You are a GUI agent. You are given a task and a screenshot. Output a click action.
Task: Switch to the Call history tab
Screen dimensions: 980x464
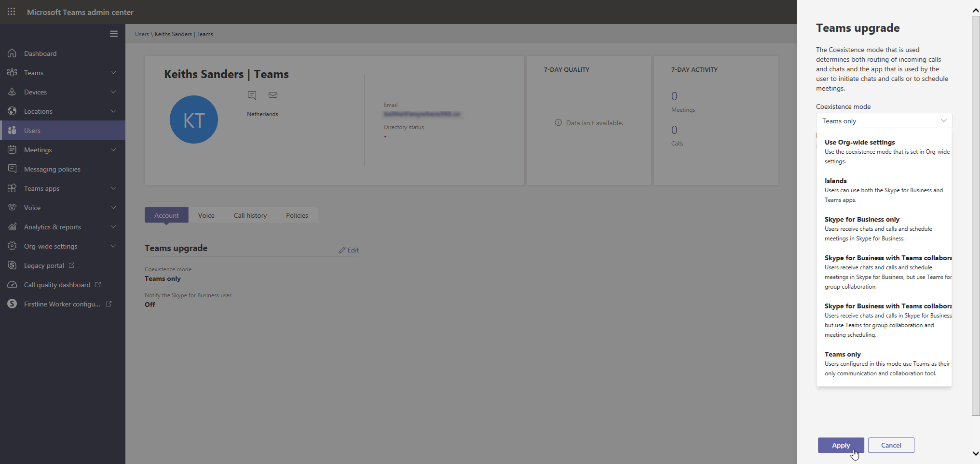click(x=250, y=215)
